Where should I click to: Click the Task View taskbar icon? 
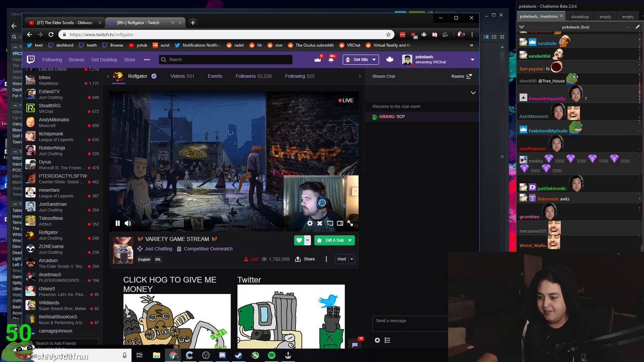point(139,355)
